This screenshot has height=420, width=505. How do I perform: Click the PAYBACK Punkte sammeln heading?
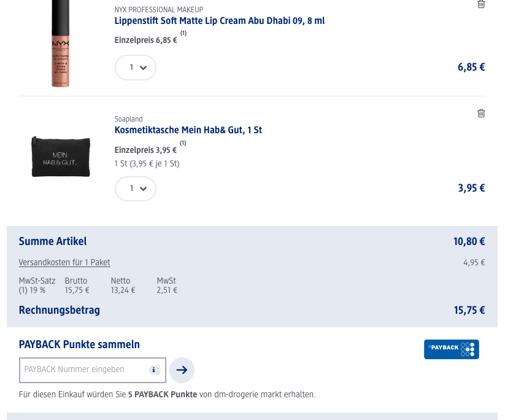[x=79, y=344]
